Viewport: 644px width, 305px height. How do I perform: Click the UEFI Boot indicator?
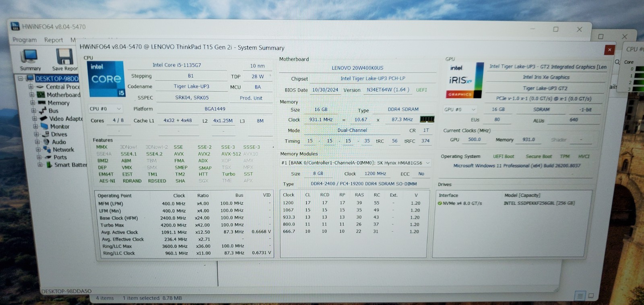tap(504, 156)
